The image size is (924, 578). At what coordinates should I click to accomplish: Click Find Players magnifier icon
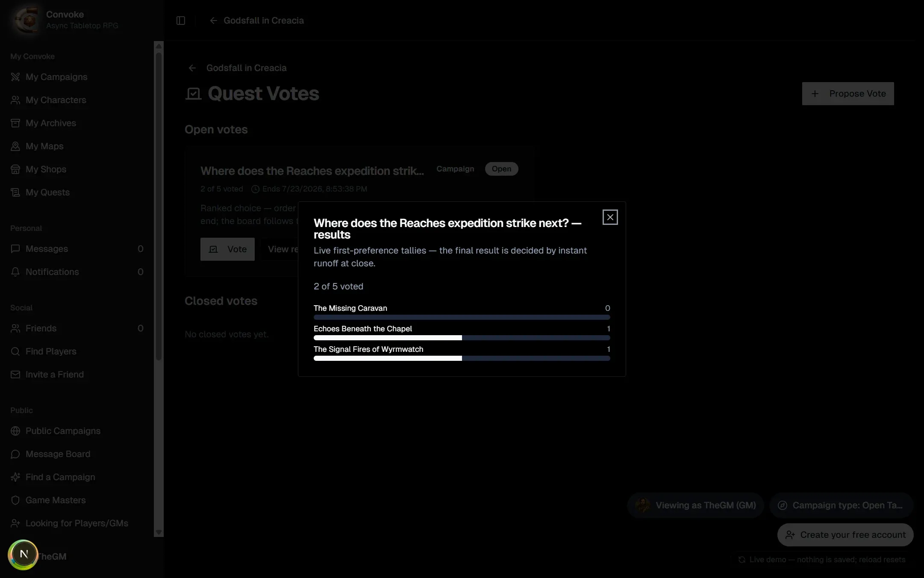15,351
